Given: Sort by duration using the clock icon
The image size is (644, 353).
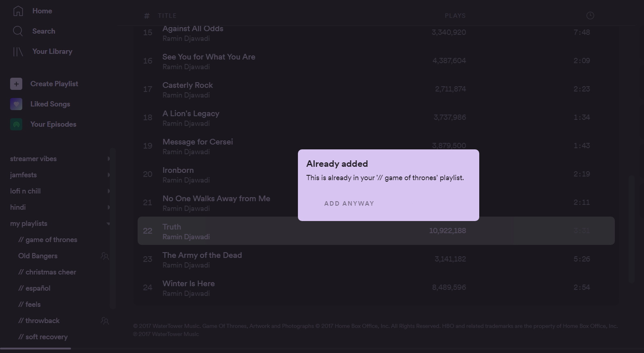Looking at the screenshot, I should click(590, 15).
